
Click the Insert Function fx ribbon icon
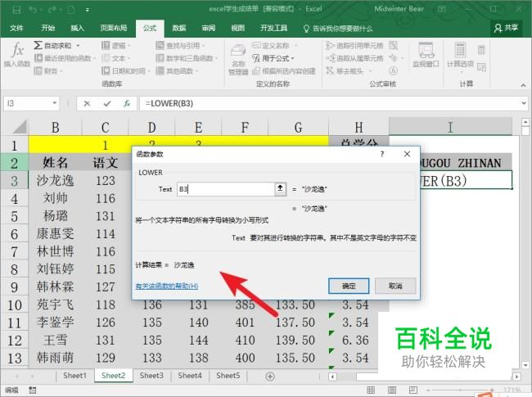pos(16,54)
